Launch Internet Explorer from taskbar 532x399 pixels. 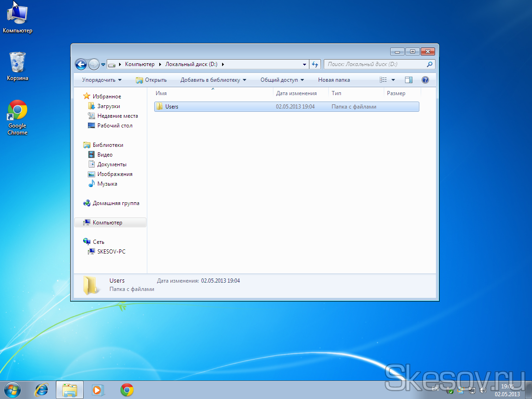(42, 390)
